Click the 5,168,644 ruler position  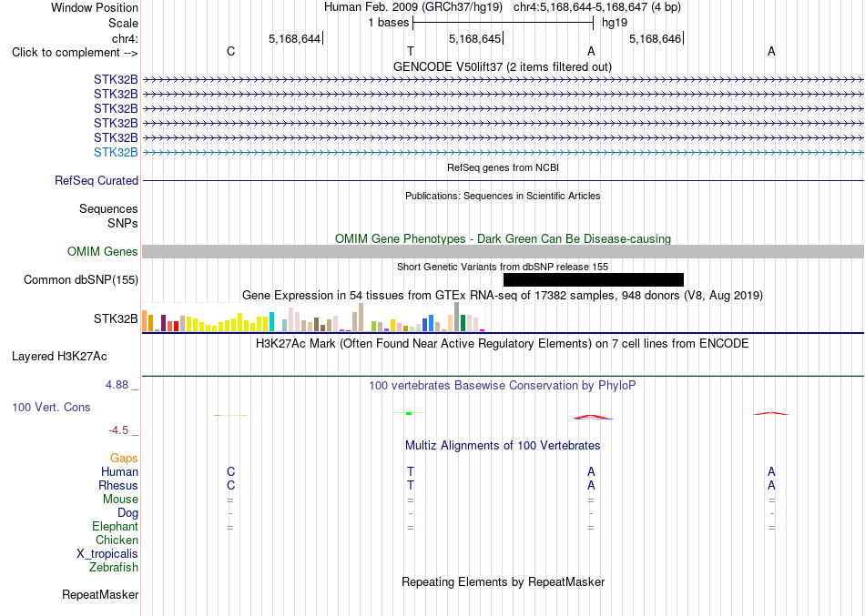pos(295,38)
